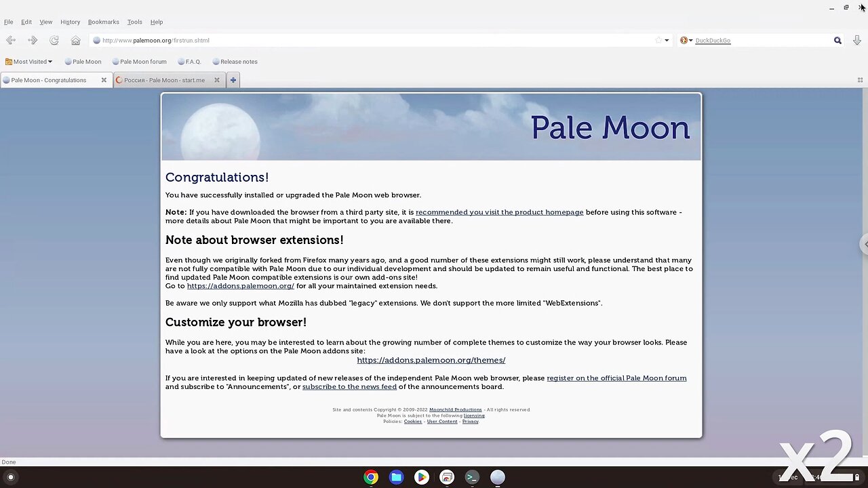Open the launcher circle button
Image resolution: width=868 pixels, height=488 pixels.
pos(10,477)
